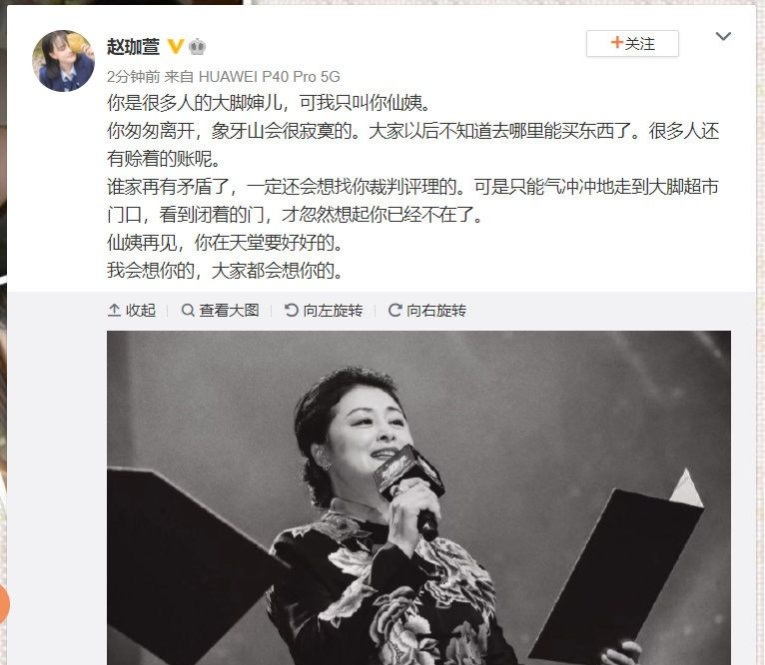Viewport: 765px width, 665px height.
Task: Open the poster's profile avatar
Action: [x=63, y=61]
